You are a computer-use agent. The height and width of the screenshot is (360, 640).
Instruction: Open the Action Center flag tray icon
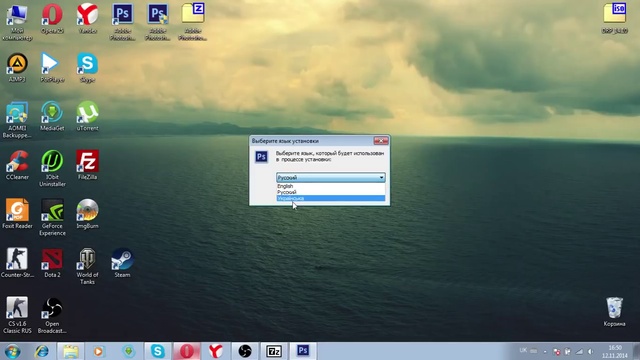click(556, 351)
